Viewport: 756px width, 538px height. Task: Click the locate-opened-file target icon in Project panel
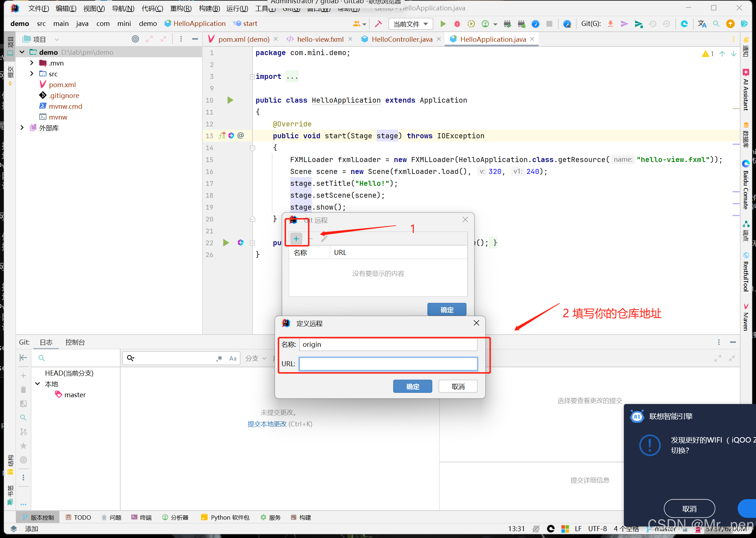click(135, 39)
